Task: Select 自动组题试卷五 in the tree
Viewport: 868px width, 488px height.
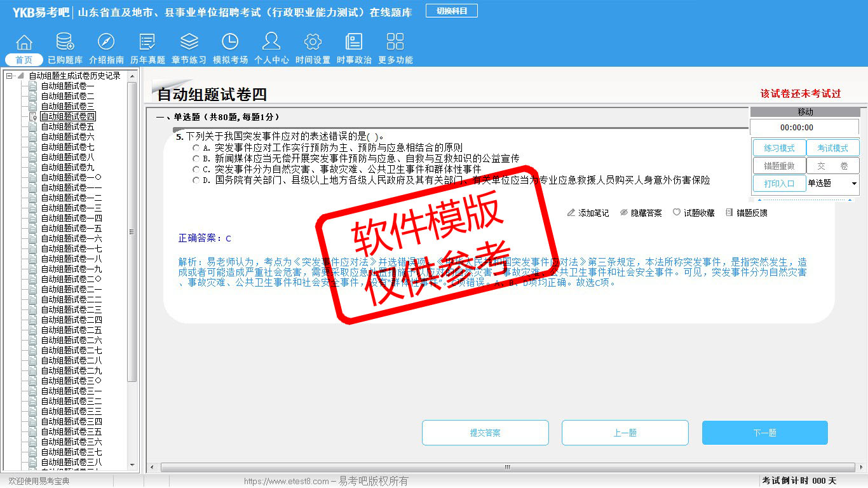Action: (67, 127)
